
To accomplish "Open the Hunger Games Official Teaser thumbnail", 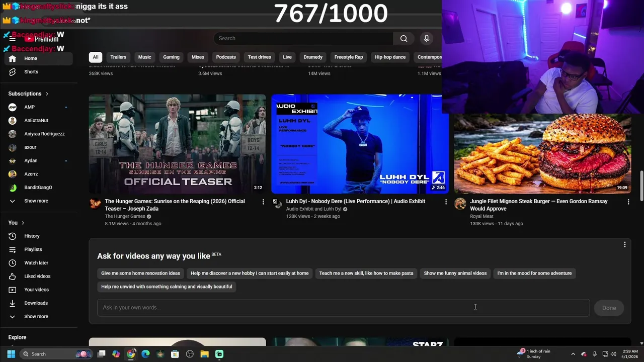I will [x=177, y=144].
